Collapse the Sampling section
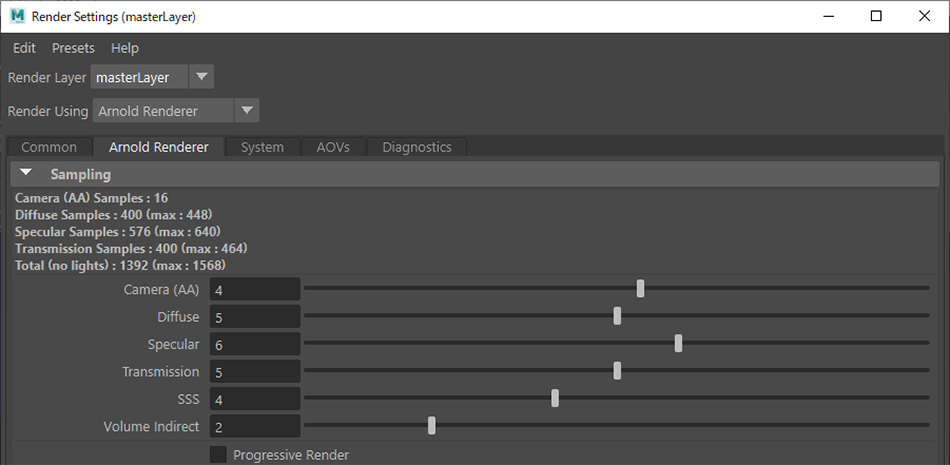 tap(25, 173)
